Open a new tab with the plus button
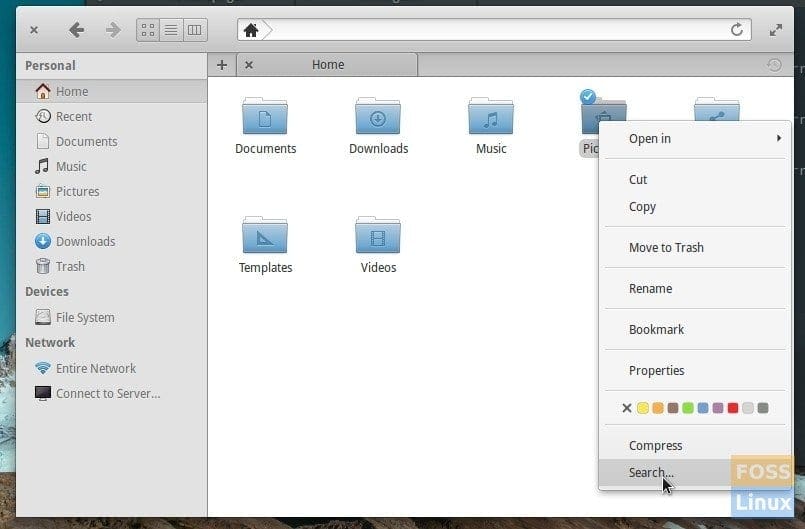 222,65
